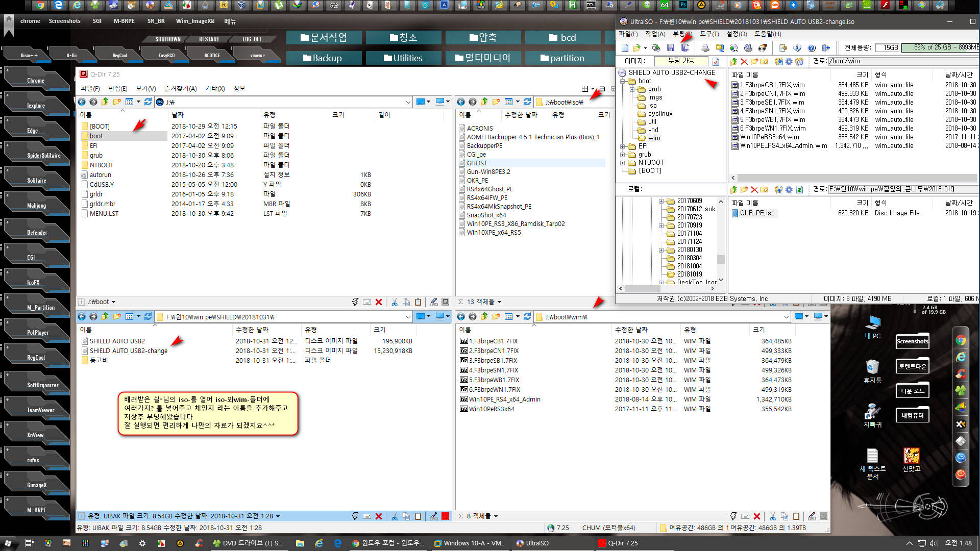
Task: Collapse the boot folder in UltraISO tree
Action: 623,81
